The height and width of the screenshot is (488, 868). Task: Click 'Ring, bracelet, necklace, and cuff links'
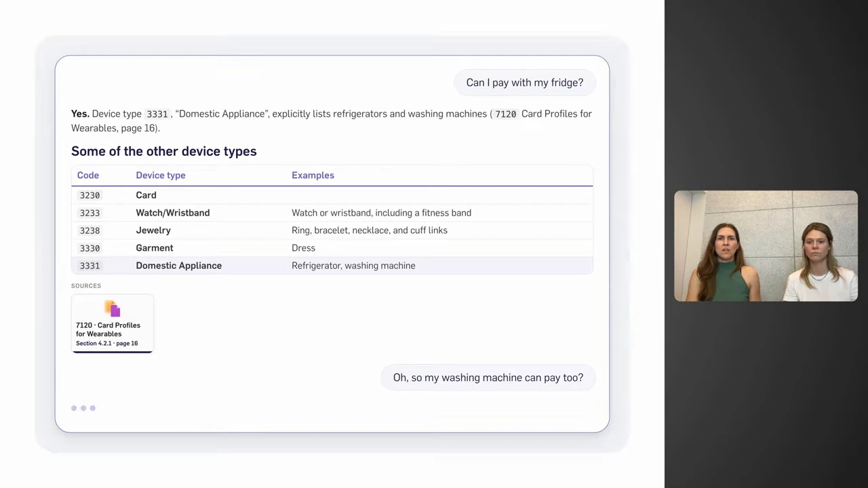coord(370,230)
